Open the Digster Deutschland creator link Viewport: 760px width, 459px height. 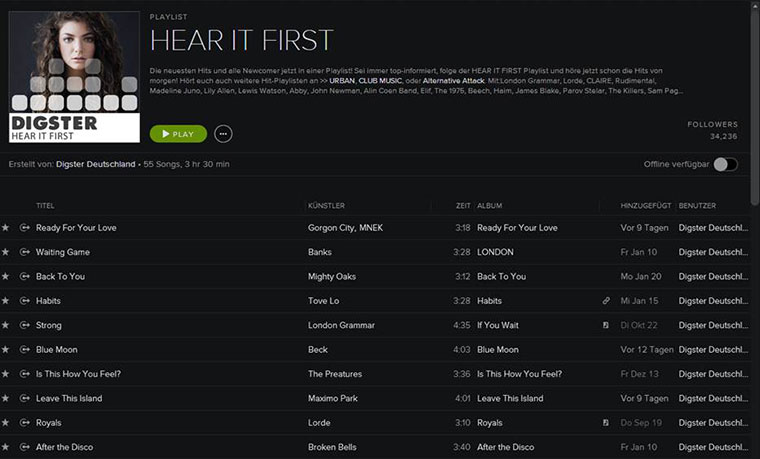pyautogui.click(x=95, y=164)
